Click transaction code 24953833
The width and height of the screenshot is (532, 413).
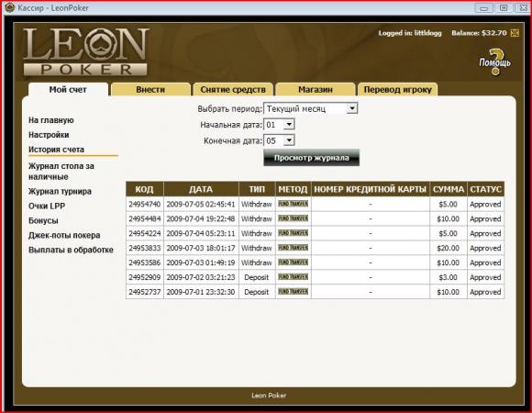[x=145, y=248]
